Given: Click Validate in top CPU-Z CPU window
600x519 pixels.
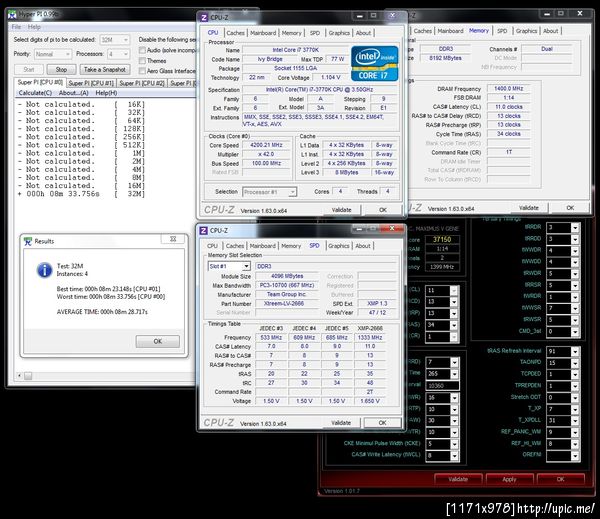Looking at the screenshot, I should pos(341,210).
